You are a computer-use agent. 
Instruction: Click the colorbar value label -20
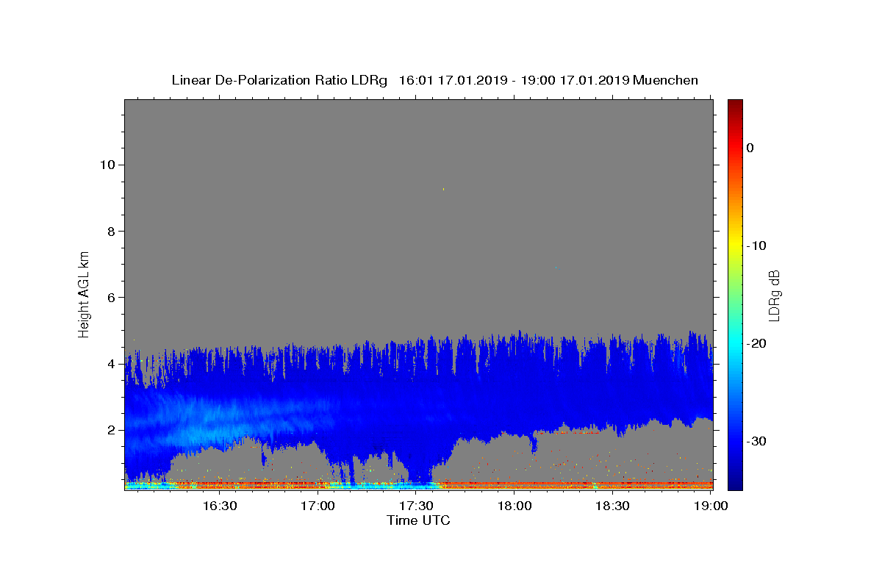(x=757, y=343)
